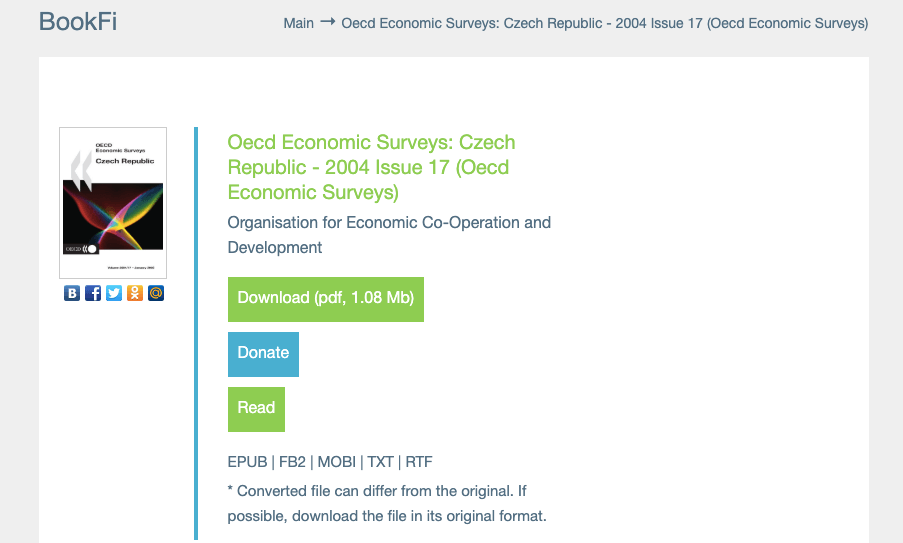Image resolution: width=903 pixels, height=543 pixels.
Task: Share via the Odnoklassniki icon
Action: pos(135,293)
